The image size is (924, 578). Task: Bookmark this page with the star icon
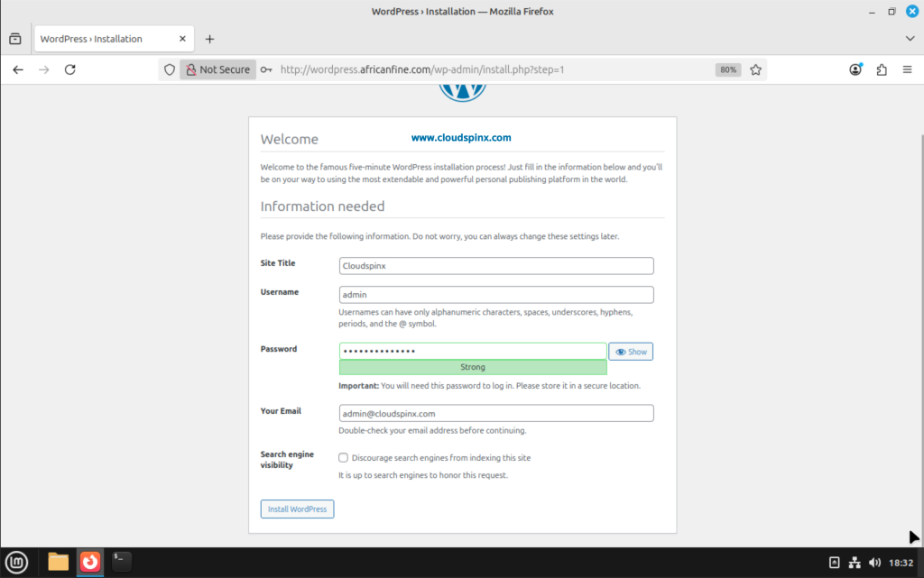[x=755, y=69]
